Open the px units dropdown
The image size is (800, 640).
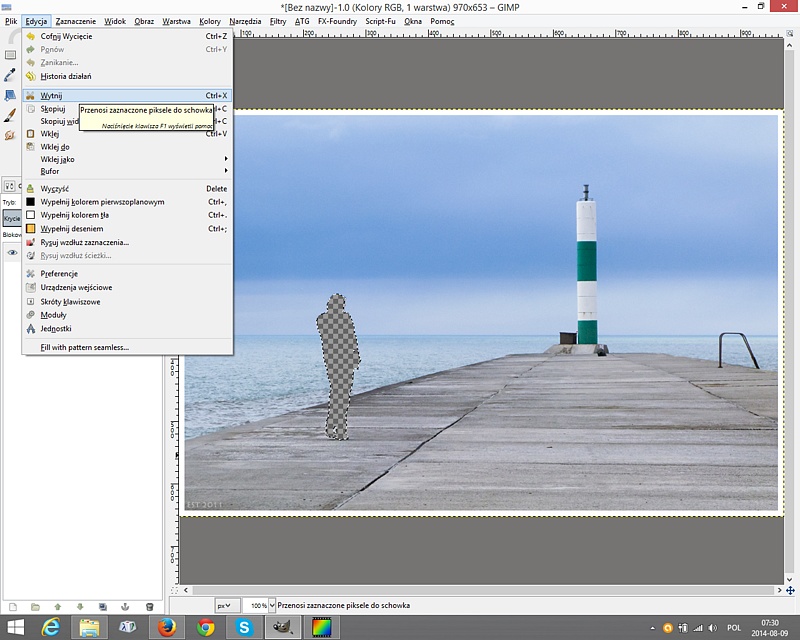click(x=226, y=605)
